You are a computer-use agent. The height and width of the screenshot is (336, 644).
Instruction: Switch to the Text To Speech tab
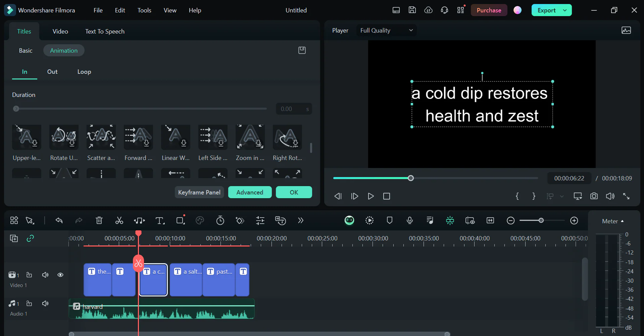[105, 32]
